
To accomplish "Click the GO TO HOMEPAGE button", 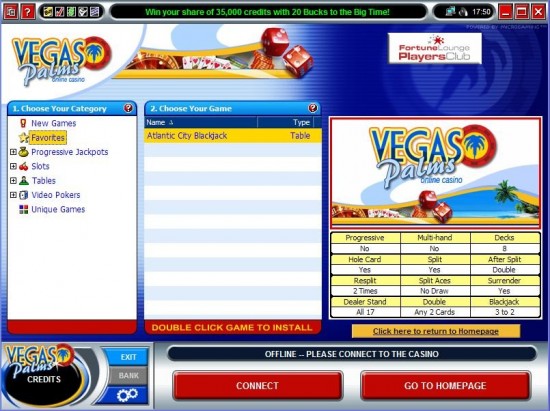I will point(445,386).
